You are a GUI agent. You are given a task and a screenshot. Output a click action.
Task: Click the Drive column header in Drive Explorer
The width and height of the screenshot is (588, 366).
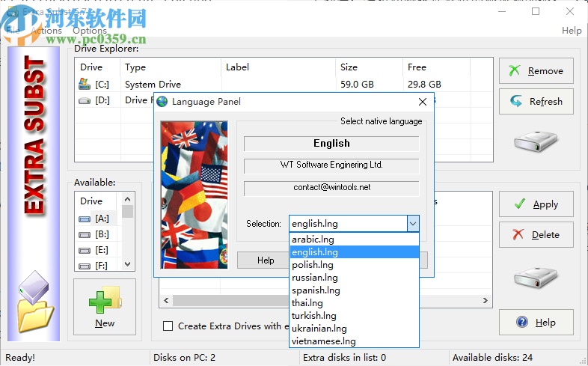[97, 67]
